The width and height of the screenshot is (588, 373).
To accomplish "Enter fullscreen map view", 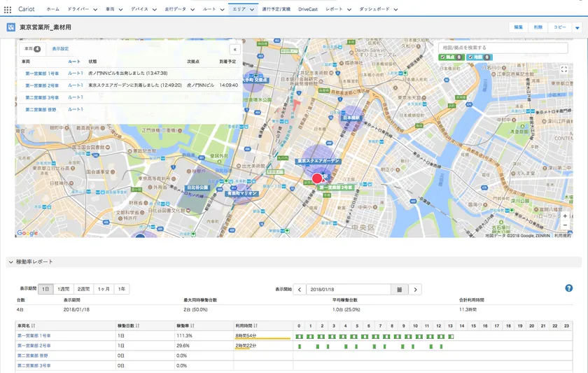I will [x=564, y=69].
